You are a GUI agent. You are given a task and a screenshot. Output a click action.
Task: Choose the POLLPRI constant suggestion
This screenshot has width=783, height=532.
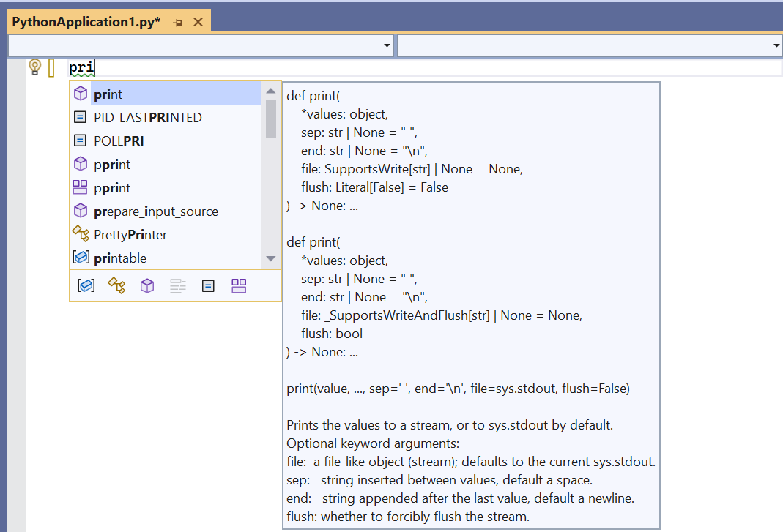[x=166, y=141]
